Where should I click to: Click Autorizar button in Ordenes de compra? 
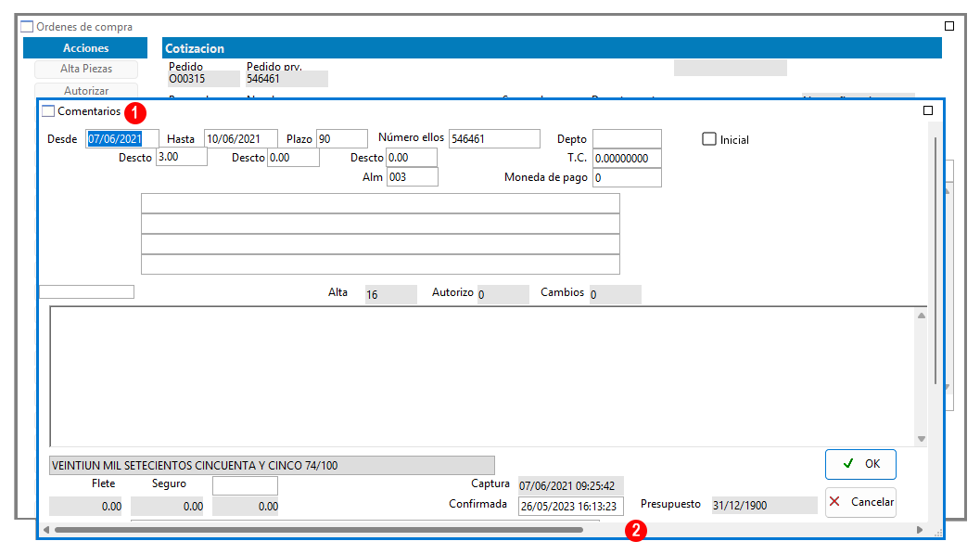click(x=86, y=91)
